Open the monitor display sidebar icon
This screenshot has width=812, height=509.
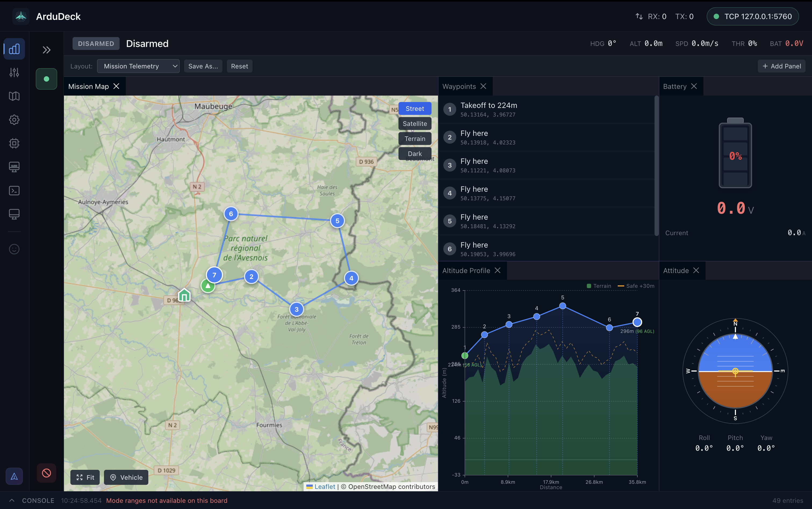(x=14, y=214)
